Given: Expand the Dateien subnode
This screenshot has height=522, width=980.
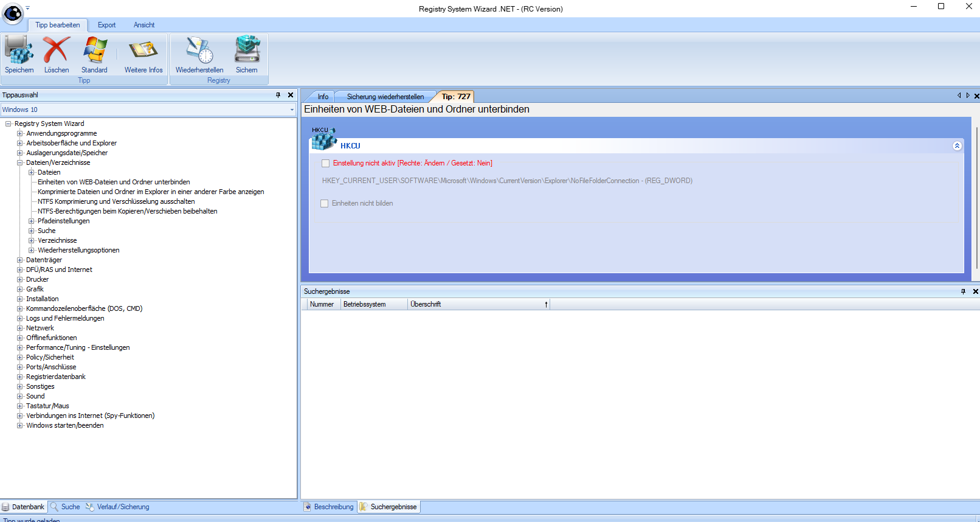Looking at the screenshot, I should coord(32,172).
